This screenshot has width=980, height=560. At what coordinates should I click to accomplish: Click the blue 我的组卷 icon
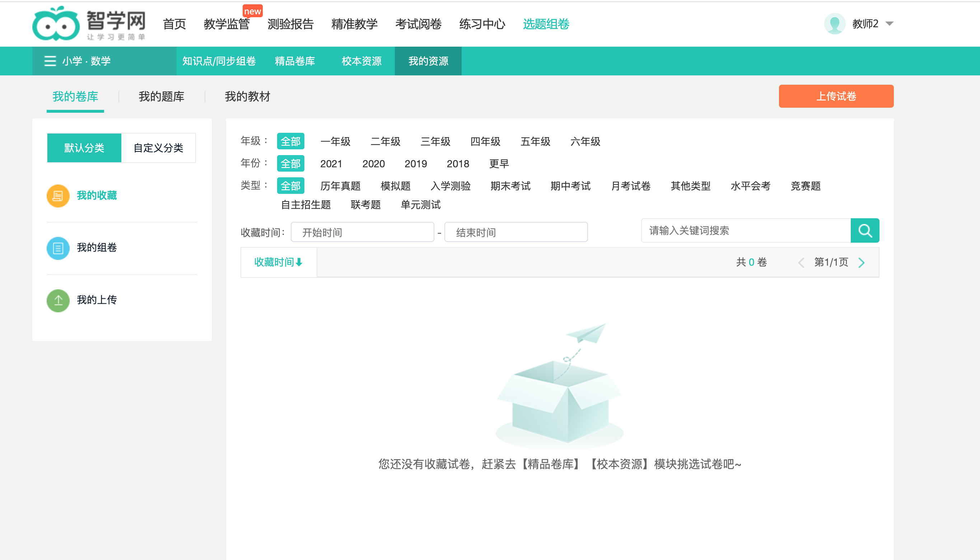click(x=58, y=248)
